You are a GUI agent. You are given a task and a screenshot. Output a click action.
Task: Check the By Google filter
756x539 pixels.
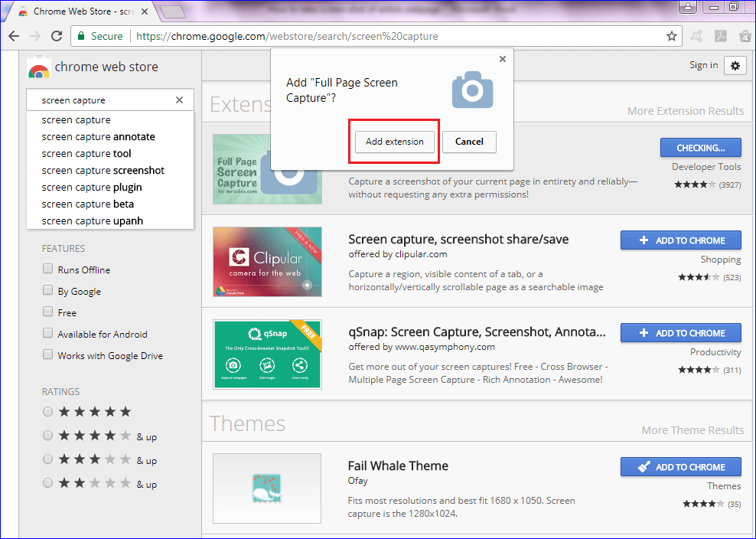(x=47, y=290)
